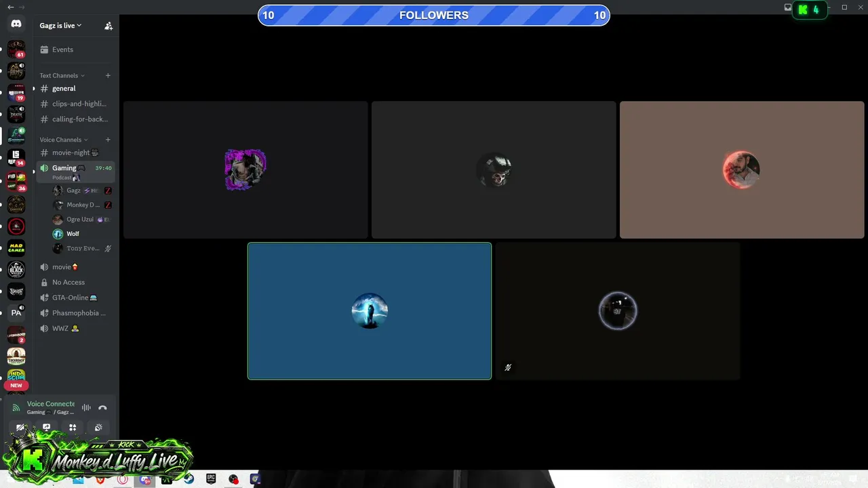
Task: Click the Kick viewer count badge
Action: (x=810, y=9)
